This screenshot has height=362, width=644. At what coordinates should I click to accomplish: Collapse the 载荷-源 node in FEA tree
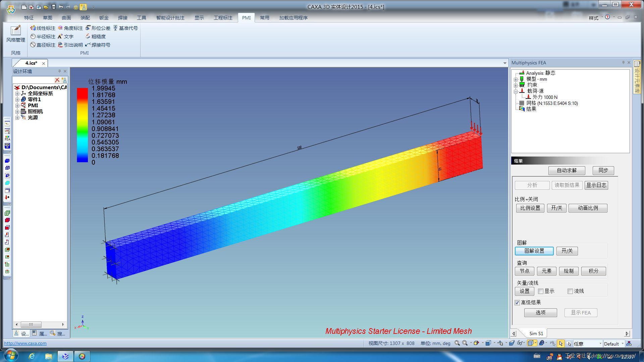point(516,91)
